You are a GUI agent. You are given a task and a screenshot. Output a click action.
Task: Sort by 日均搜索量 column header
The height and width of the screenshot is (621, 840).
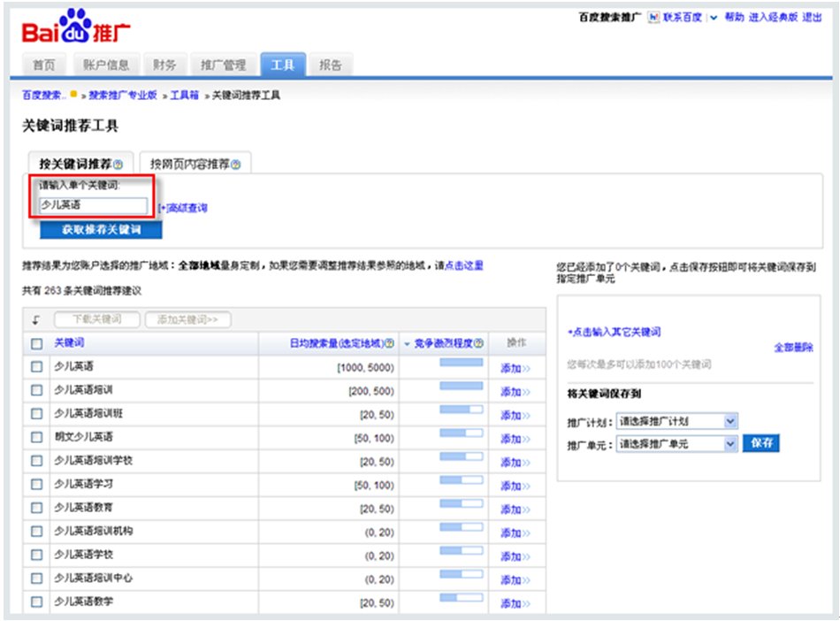pos(336,343)
